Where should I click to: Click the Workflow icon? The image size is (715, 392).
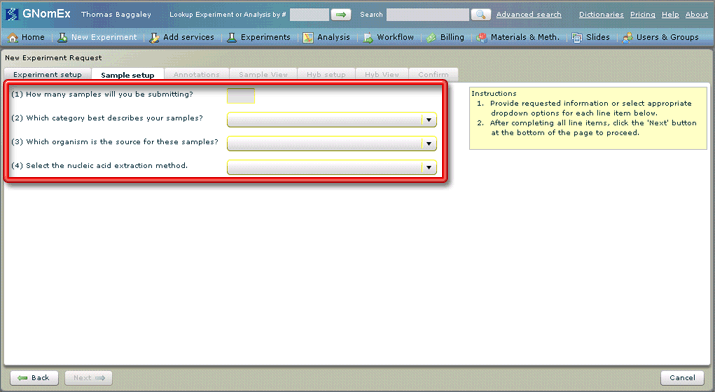click(368, 37)
